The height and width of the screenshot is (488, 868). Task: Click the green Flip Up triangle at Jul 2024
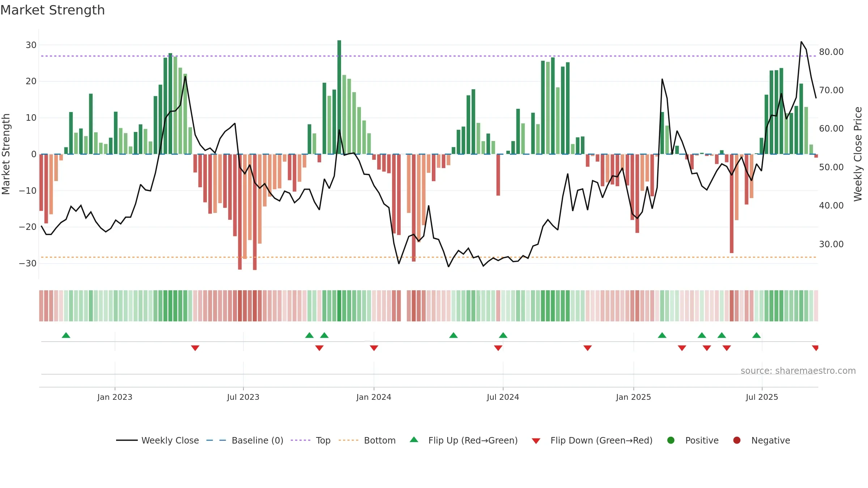tap(503, 335)
